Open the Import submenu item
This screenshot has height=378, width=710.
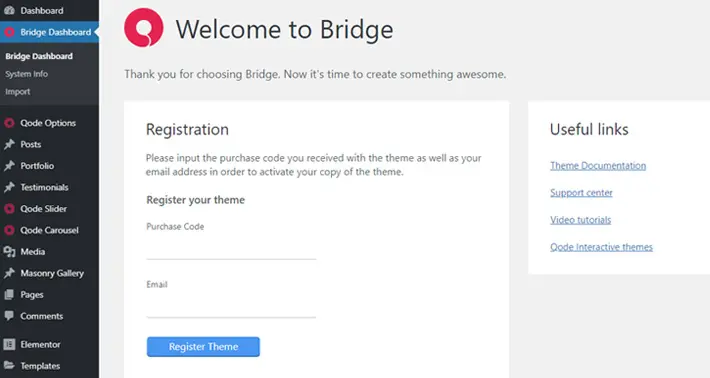point(18,91)
